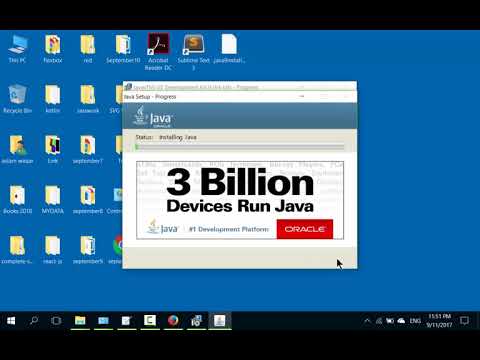Select the Sublime Text 3 shortcut

point(194,52)
